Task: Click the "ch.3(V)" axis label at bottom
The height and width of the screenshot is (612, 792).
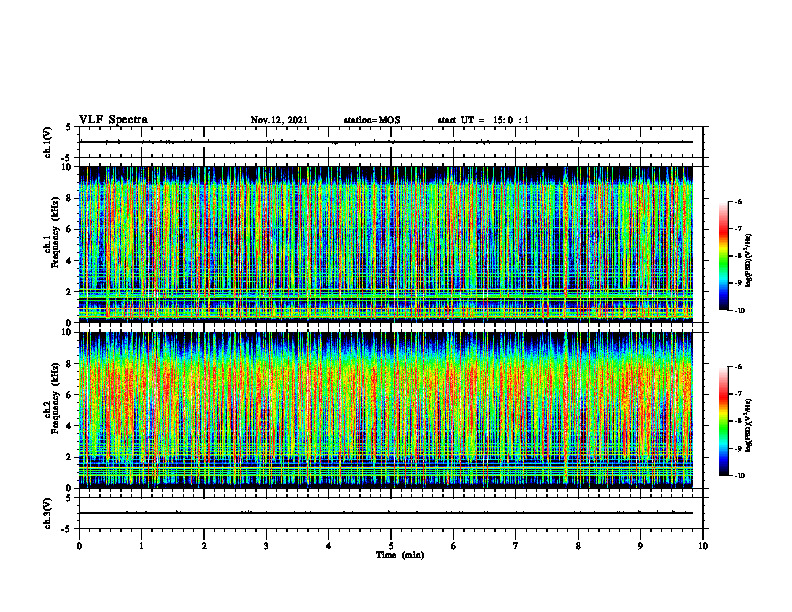Action: point(48,513)
